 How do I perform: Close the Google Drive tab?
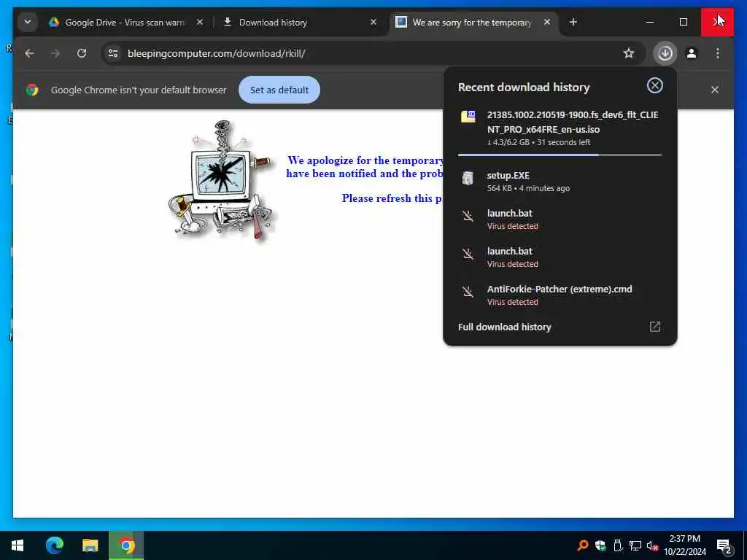[x=200, y=22]
